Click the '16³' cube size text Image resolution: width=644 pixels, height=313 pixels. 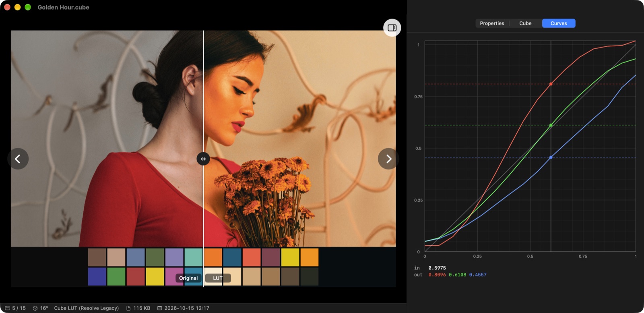coord(44,308)
